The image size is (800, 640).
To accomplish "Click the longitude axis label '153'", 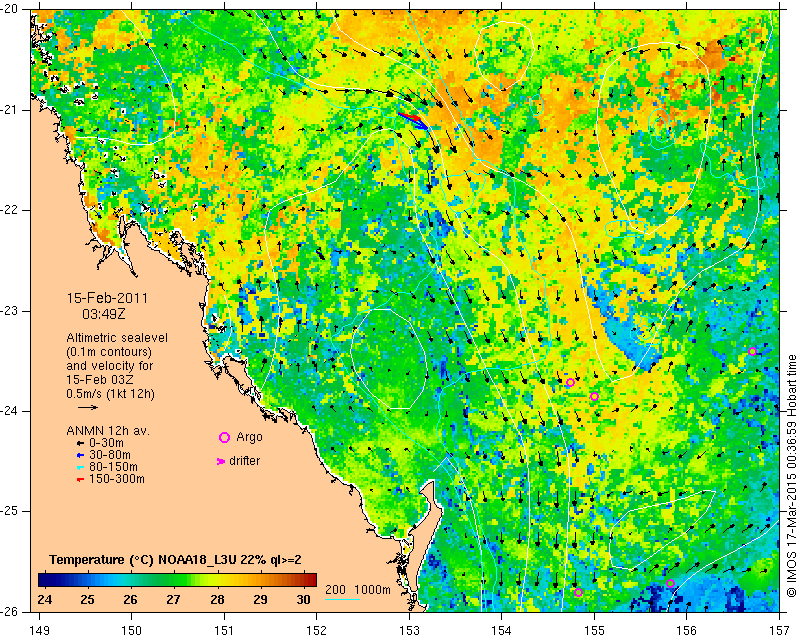I will 409,631.
